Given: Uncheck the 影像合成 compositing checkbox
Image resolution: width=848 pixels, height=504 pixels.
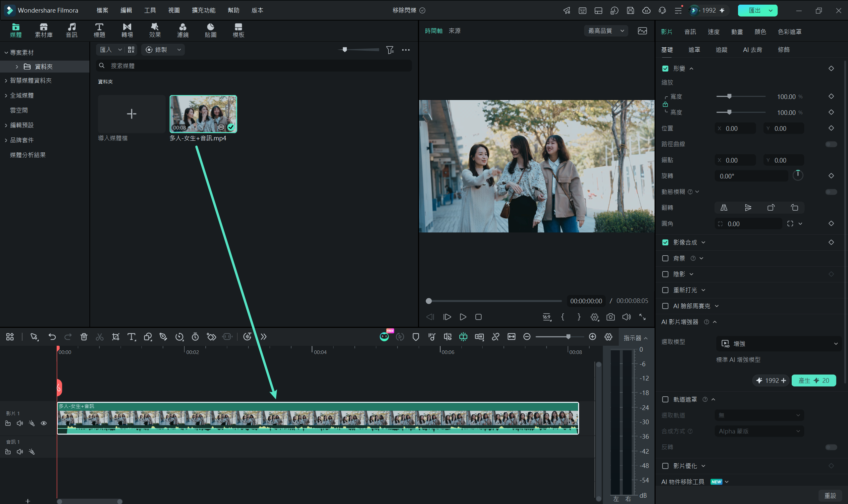Looking at the screenshot, I should point(665,242).
